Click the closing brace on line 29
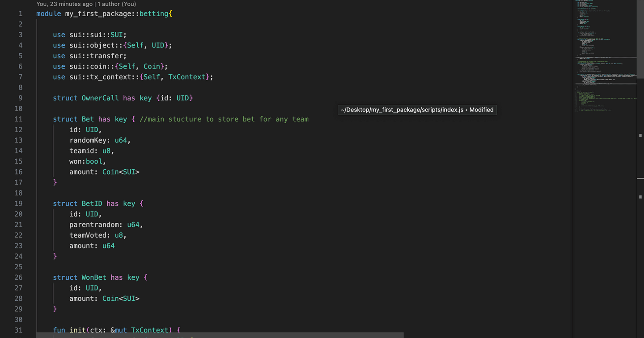Image resolution: width=644 pixels, height=338 pixels. (55, 309)
